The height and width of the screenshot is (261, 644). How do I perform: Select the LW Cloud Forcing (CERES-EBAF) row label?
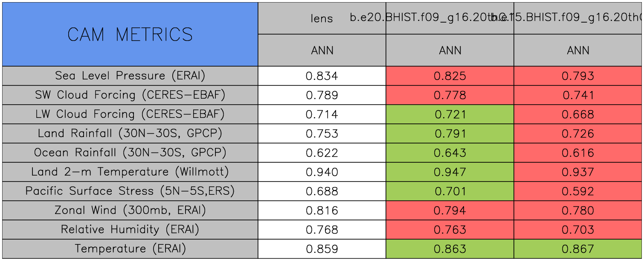[130, 114]
